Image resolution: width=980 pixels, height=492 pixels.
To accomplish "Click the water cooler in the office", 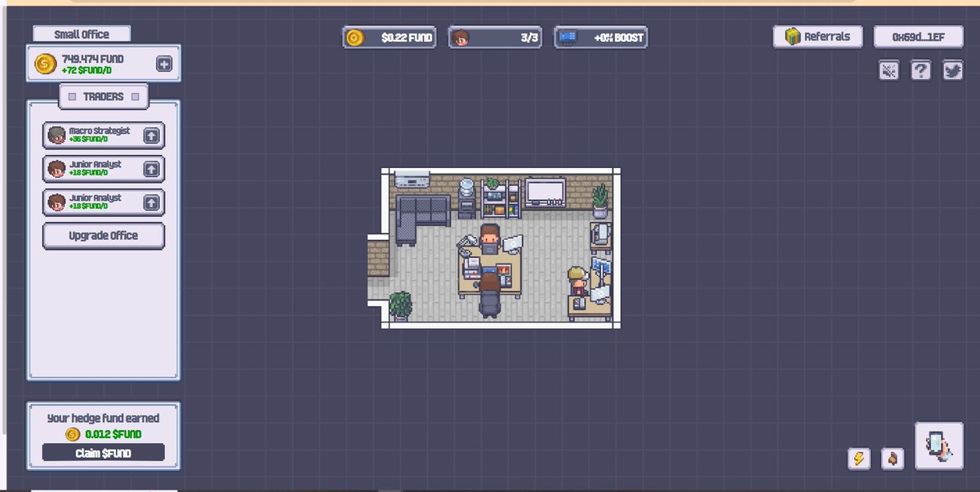I will pyautogui.click(x=466, y=199).
